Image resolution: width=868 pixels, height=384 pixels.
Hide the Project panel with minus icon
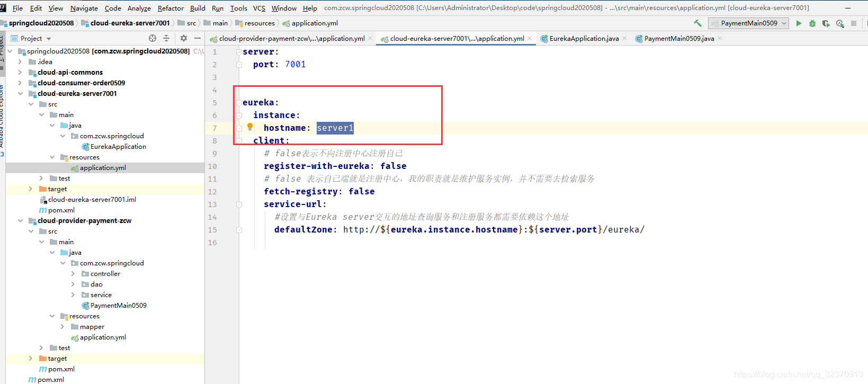click(198, 38)
